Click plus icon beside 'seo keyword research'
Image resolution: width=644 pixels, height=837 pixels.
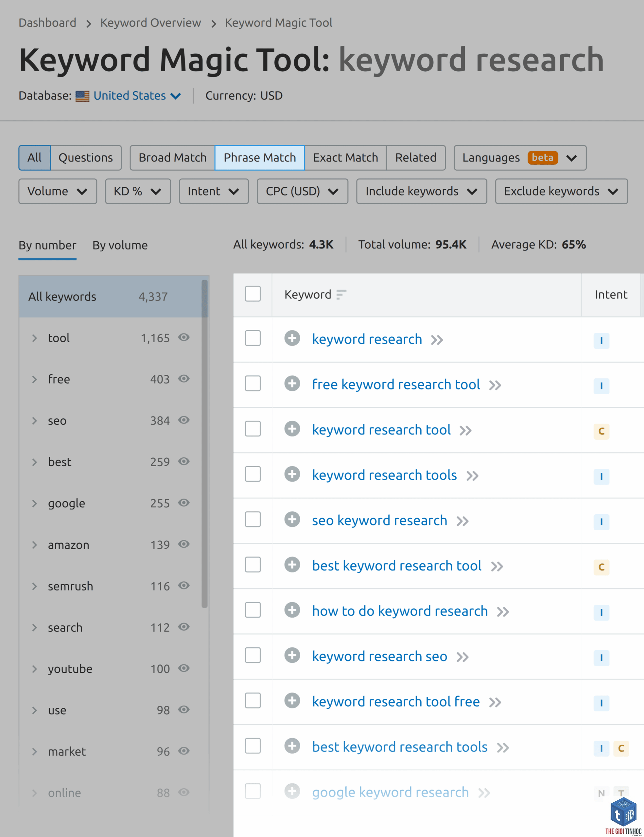(x=292, y=519)
